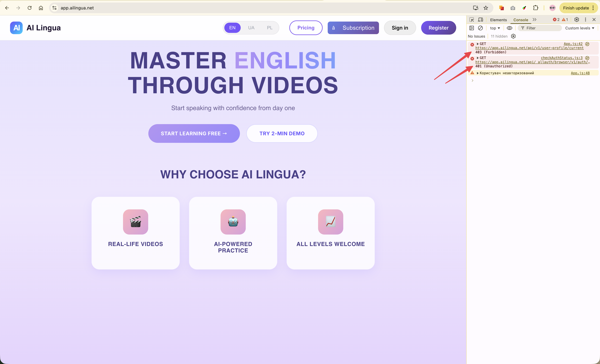The height and width of the screenshot is (364, 600).
Task: Open DevTools settings gear icon
Action: 577,20
